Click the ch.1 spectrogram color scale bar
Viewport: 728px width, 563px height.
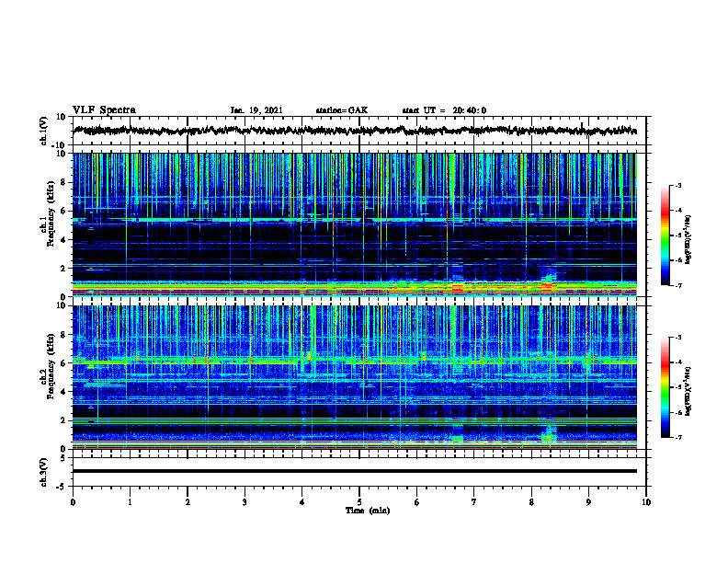(x=665, y=236)
